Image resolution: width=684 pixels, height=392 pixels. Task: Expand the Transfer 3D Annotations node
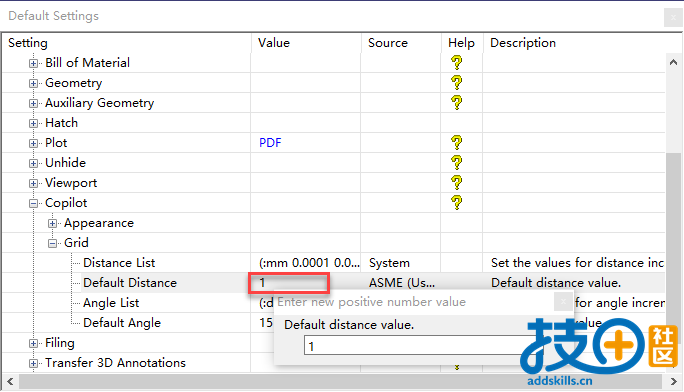[33, 364]
